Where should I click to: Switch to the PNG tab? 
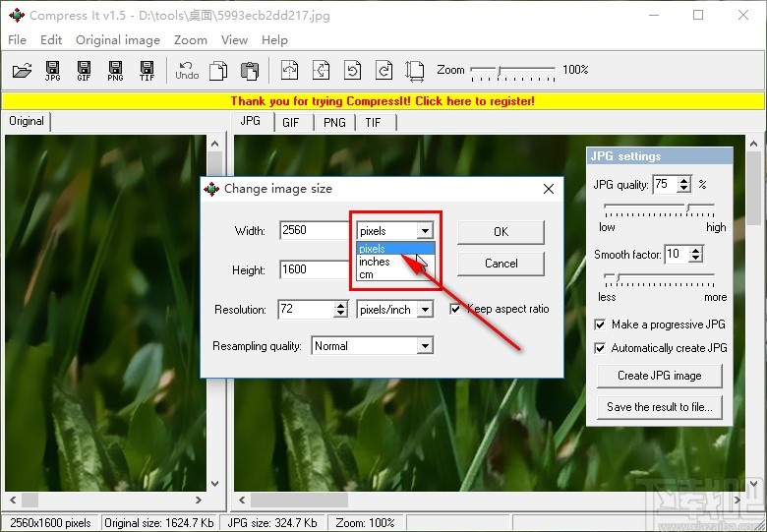click(334, 123)
